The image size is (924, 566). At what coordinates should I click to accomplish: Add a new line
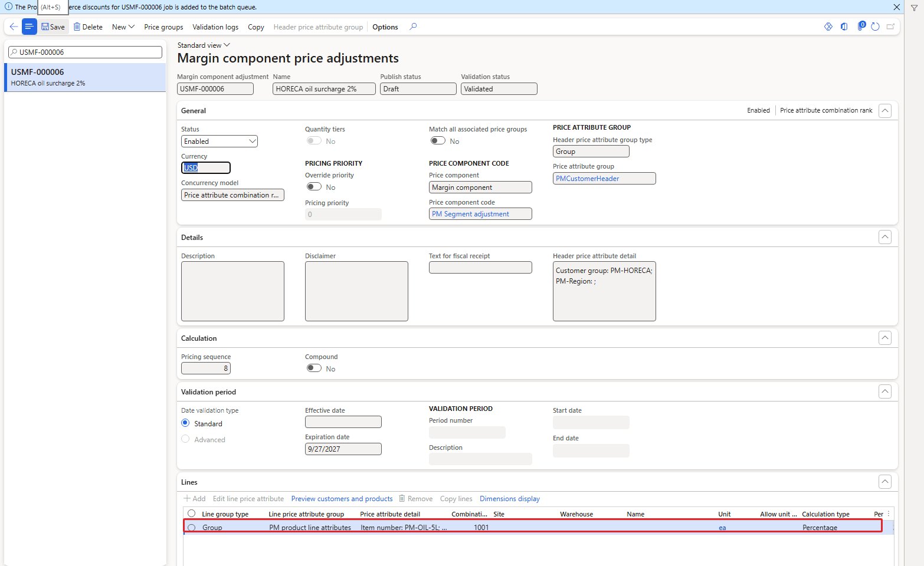click(195, 499)
